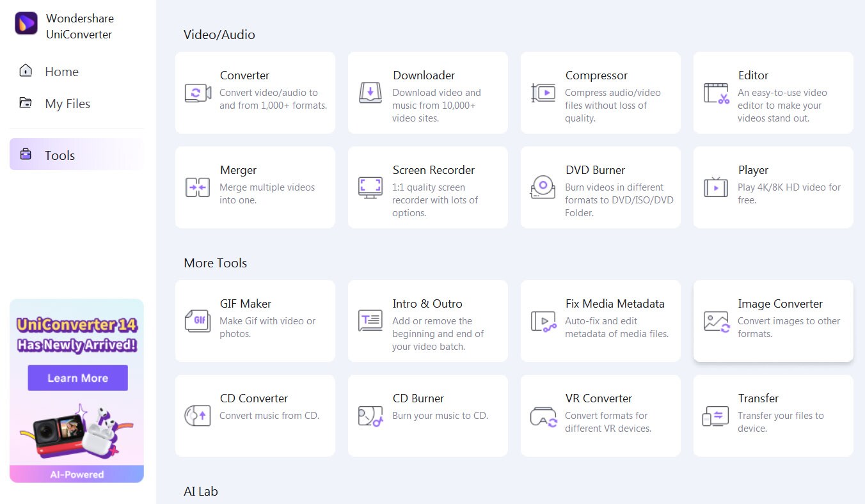Click the My Files folder icon
The height and width of the screenshot is (504, 865).
[26, 102]
